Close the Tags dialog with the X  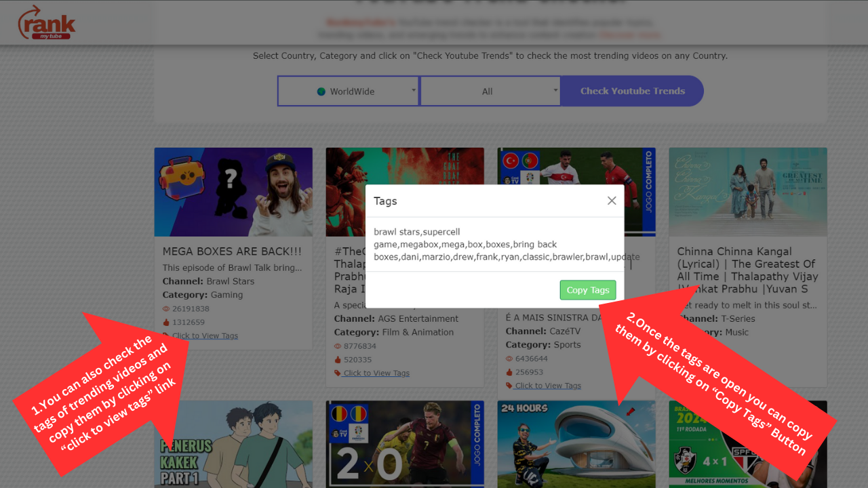[612, 201]
